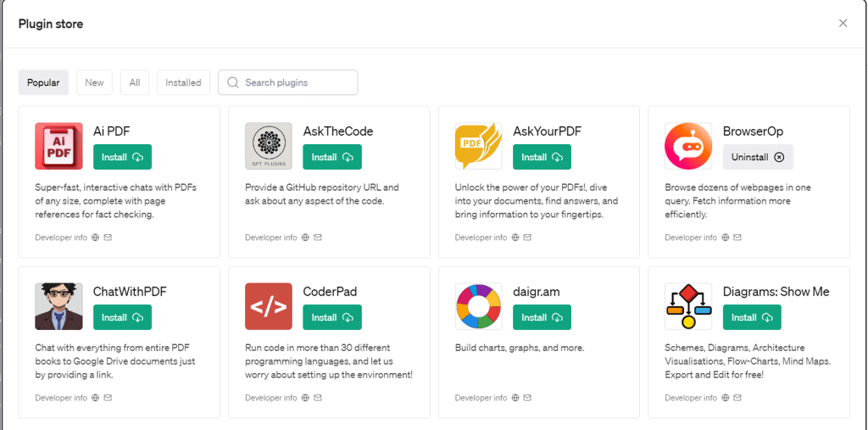Click the Diagrams: Show Me flowchart logo

click(x=688, y=306)
